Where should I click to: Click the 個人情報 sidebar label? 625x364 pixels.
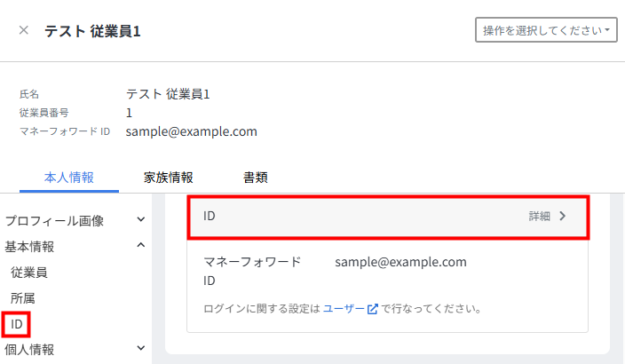29,350
